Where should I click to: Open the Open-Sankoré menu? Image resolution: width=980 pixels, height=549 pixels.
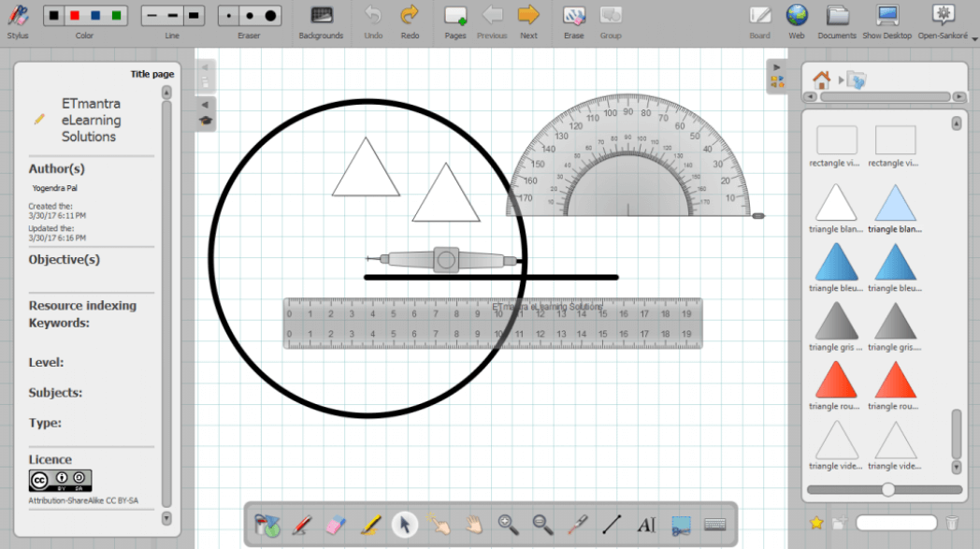(944, 22)
